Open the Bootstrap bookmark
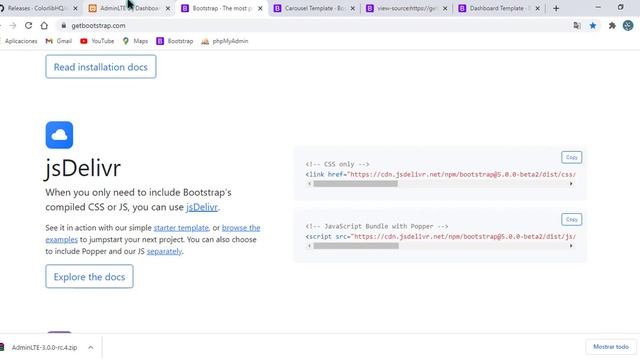640x360 pixels. (175, 41)
